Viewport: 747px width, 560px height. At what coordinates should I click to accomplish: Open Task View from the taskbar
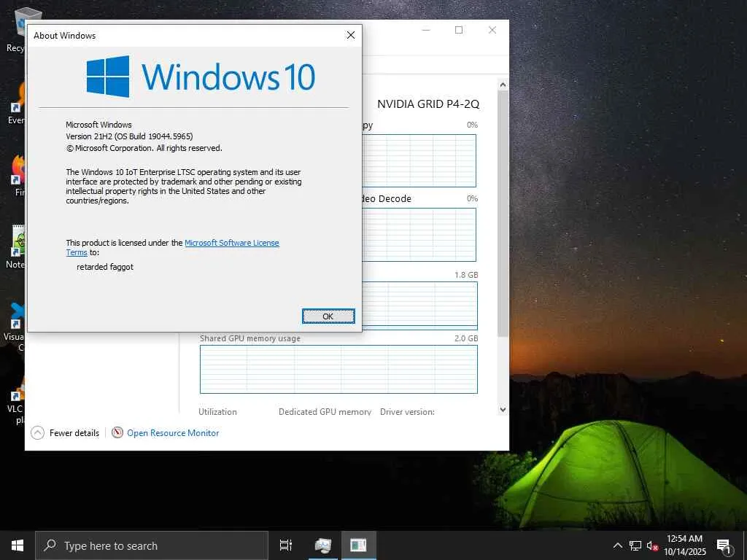(x=286, y=545)
